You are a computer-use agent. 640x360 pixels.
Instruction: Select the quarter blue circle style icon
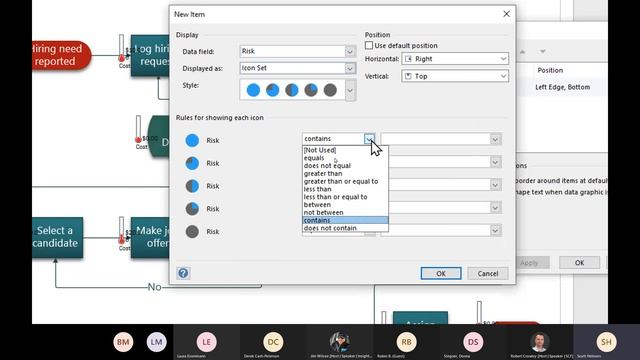coord(311,90)
